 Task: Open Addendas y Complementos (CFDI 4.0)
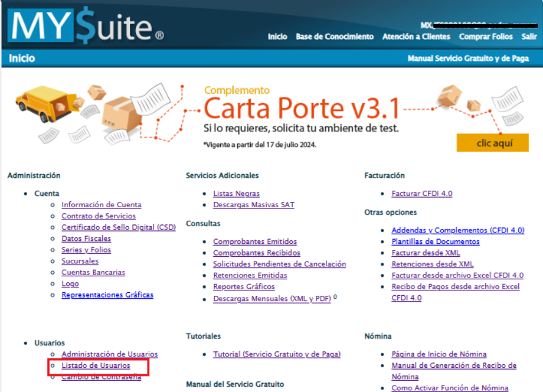458,230
